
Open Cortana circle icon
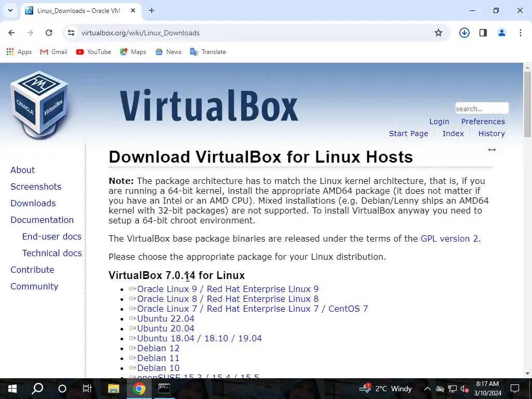(62, 389)
